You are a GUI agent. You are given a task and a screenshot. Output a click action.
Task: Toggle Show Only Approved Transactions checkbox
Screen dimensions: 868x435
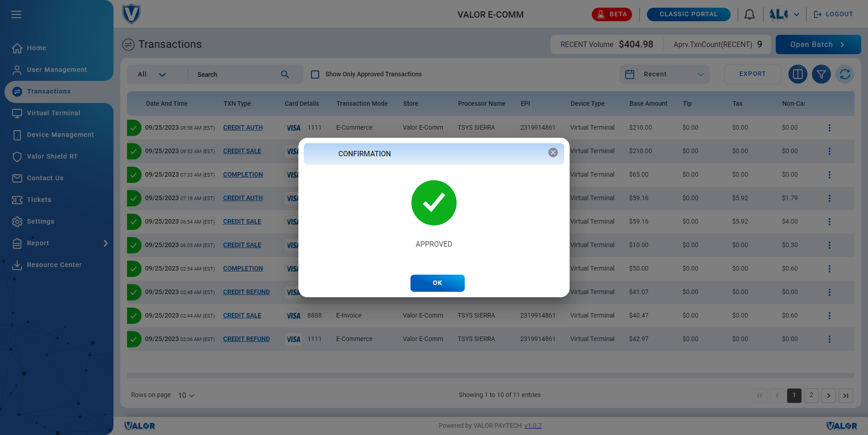315,75
